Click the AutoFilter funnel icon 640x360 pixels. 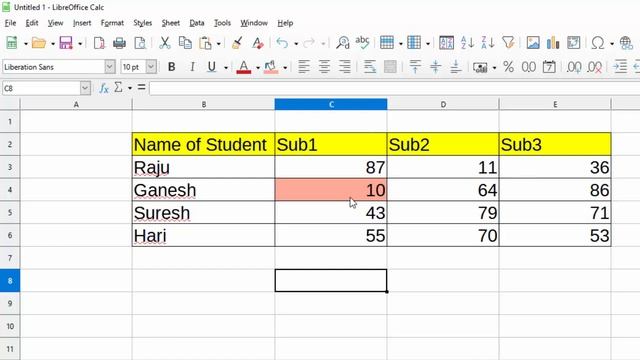[x=508, y=42]
